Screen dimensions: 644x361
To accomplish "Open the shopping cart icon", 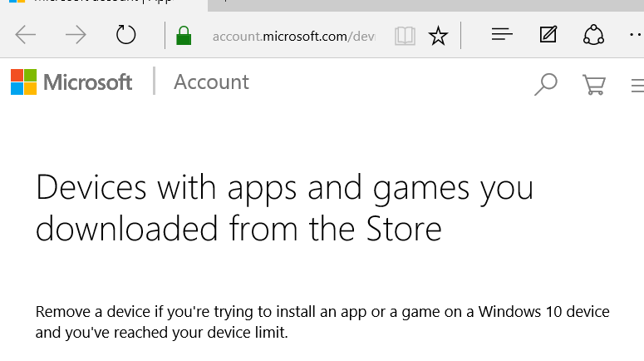I will [x=594, y=84].
